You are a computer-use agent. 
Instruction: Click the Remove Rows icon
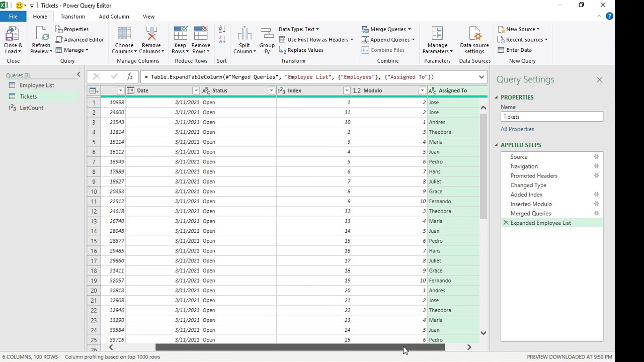[x=200, y=33]
